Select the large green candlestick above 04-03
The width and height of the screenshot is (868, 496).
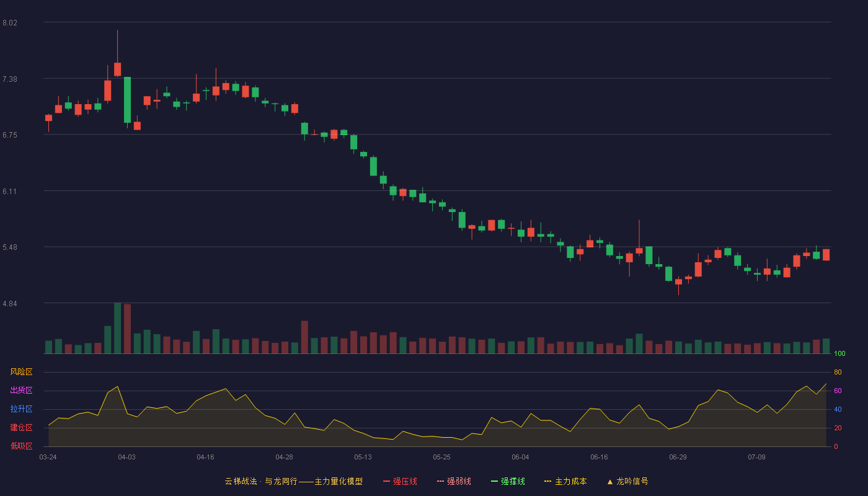pos(127,100)
